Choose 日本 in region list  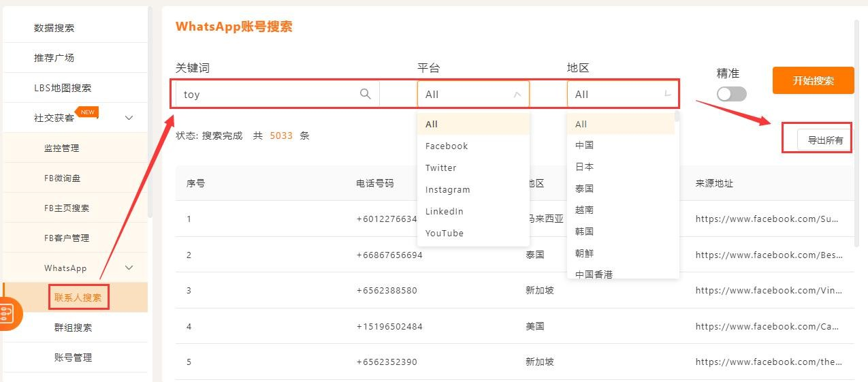[x=620, y=167]
